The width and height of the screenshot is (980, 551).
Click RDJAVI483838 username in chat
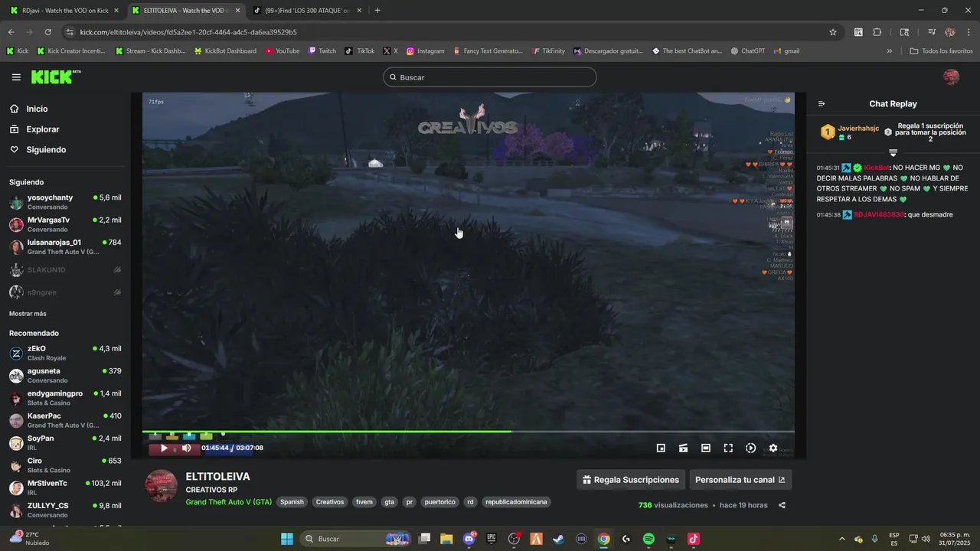(x=879, y=215)
